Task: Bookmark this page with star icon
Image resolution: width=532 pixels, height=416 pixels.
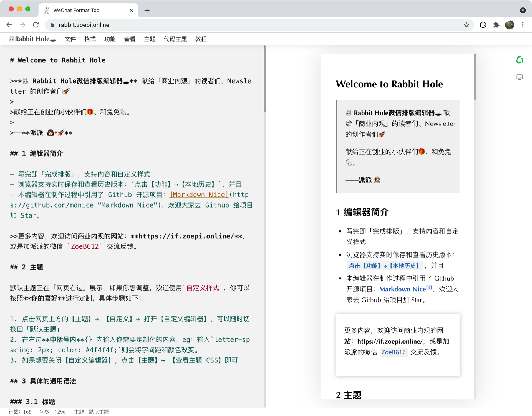Action: [x=466, y=25]
